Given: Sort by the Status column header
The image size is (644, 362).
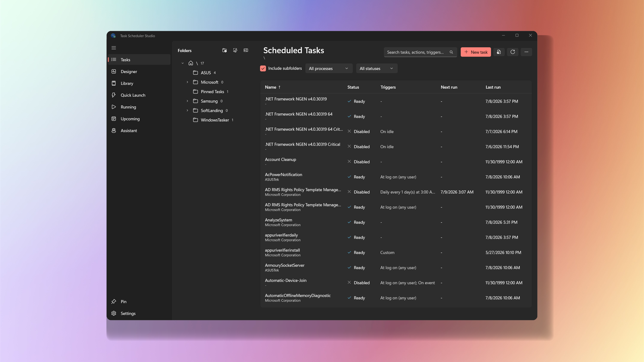Looking at the screenshot, I should 353,87.
